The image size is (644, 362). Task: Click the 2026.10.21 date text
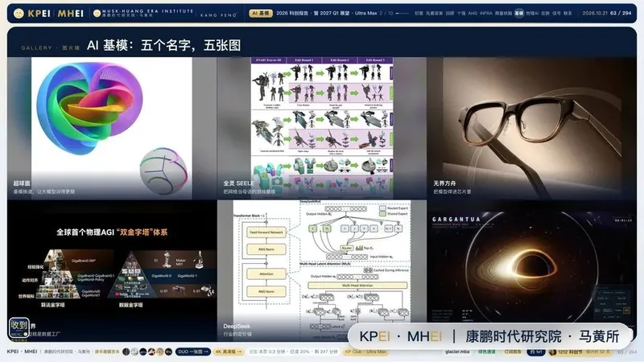(595, 13)
